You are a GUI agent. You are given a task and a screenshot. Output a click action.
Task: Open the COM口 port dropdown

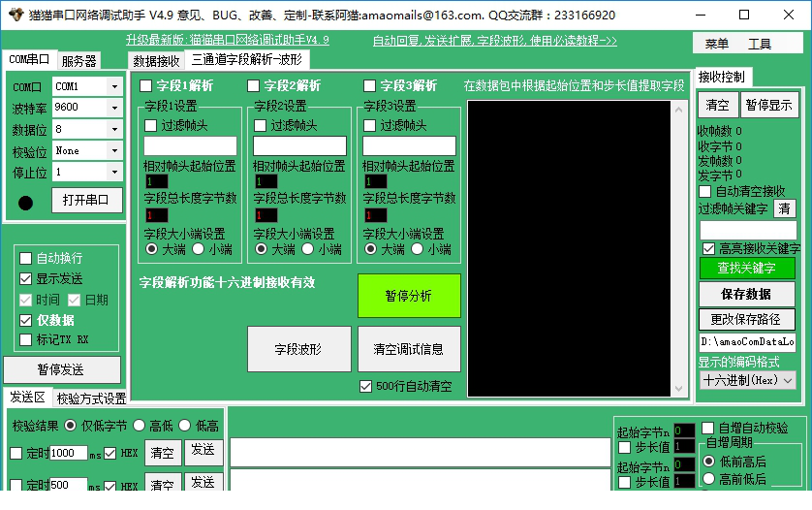click(114, 86)
